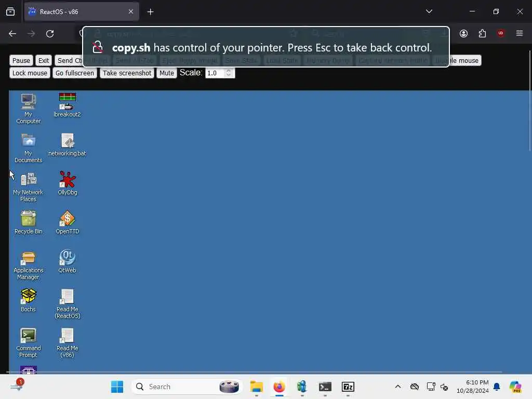Open My Computer desktop icon

point(28,109)
